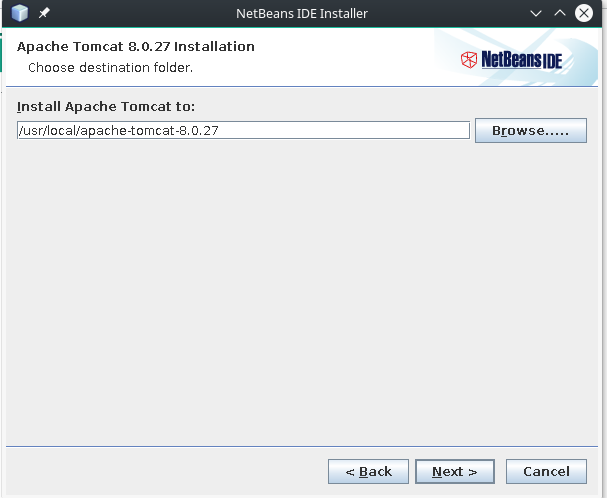Focus the Tomcat install path field
Image resolution: width=607 pixels, height=498 pixels.
coord(243,130)
